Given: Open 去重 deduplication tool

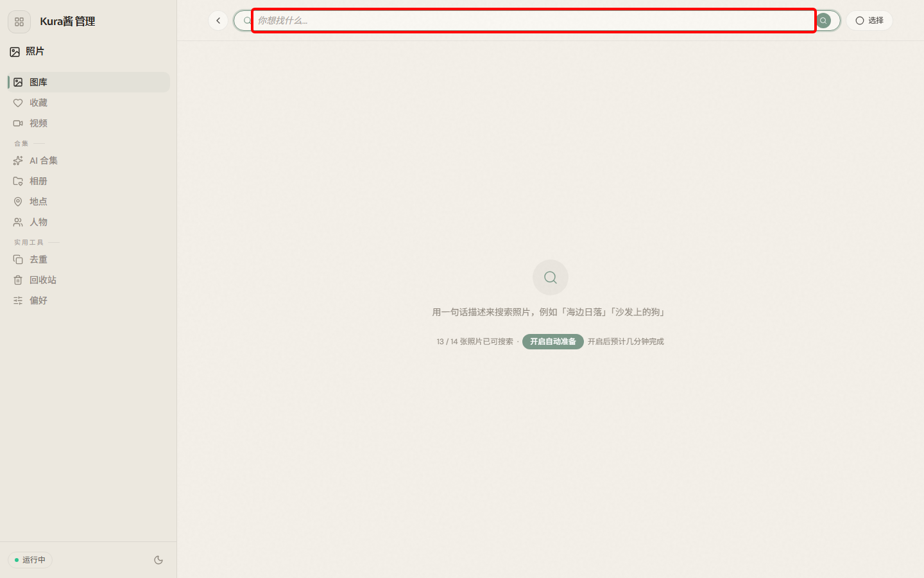Looking at the screenshot, I should [89, 259].
